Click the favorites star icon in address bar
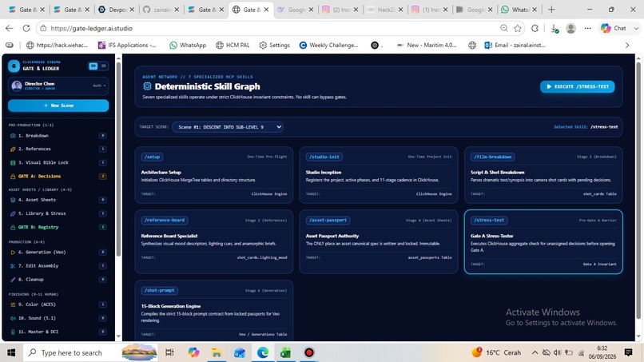The image size is (644, 362). pos(518,28)
